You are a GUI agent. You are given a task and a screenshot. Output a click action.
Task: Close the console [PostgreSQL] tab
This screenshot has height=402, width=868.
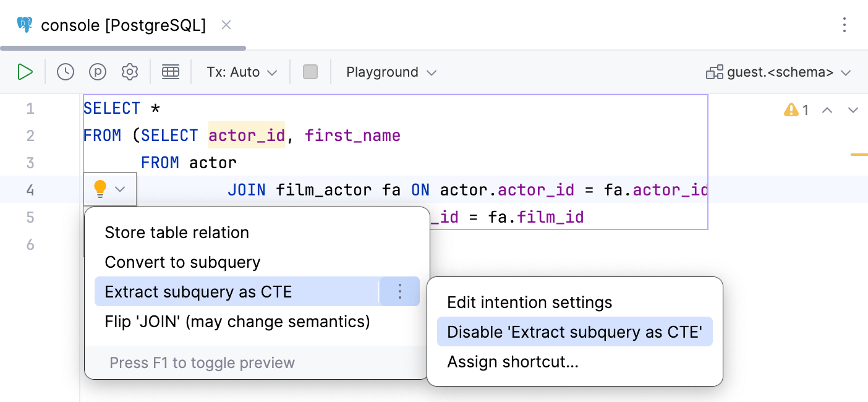point(226,25)
